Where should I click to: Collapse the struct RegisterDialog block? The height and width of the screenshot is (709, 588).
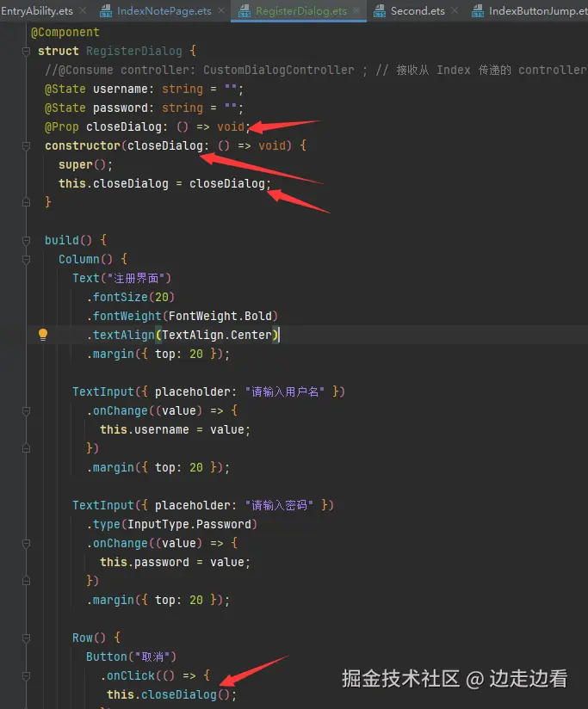point(26,51)
